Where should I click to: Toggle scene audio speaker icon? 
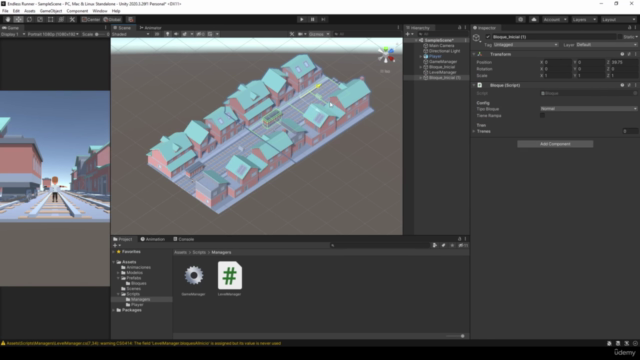(x=176, y=34)
